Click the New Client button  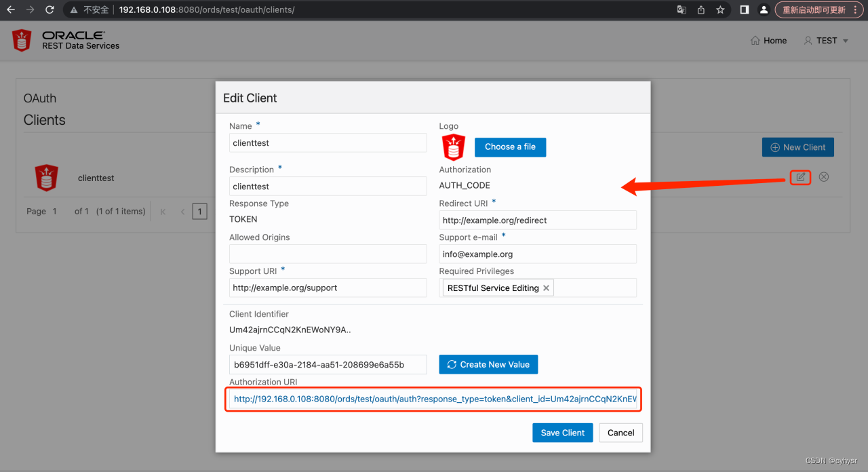click(x=797, y=147)
